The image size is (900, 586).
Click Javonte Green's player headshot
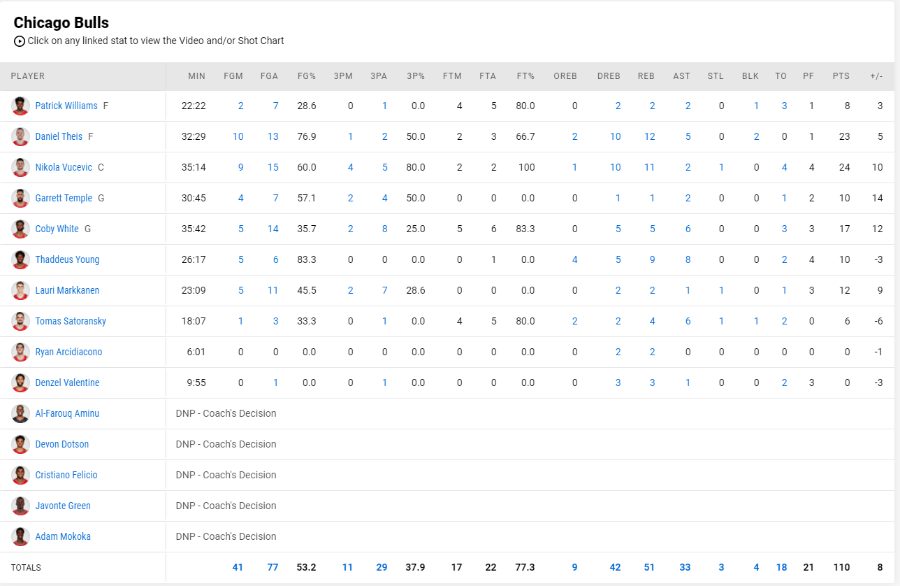[20, 506]
